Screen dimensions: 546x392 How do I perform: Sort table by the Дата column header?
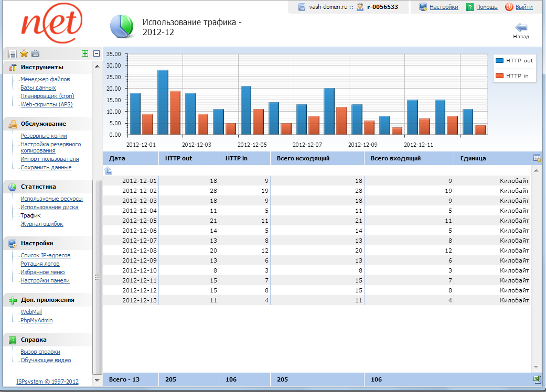(x=117, y=158)
